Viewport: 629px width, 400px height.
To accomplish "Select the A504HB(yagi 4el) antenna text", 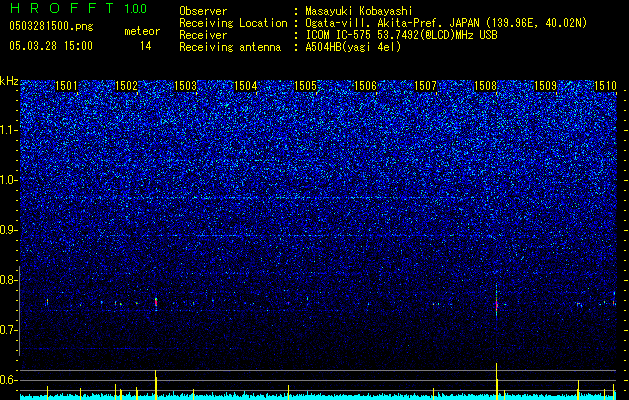I will (x=353, y=47).
